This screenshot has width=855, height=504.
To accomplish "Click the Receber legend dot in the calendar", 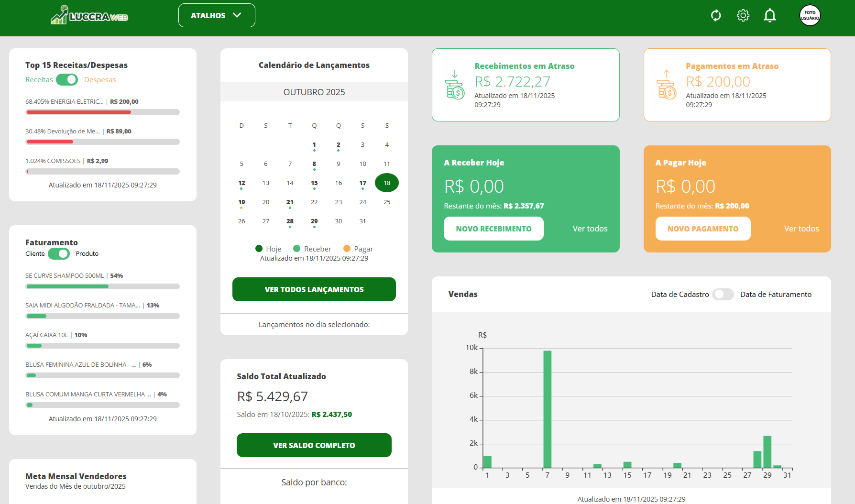I will [x=297, y=249].
